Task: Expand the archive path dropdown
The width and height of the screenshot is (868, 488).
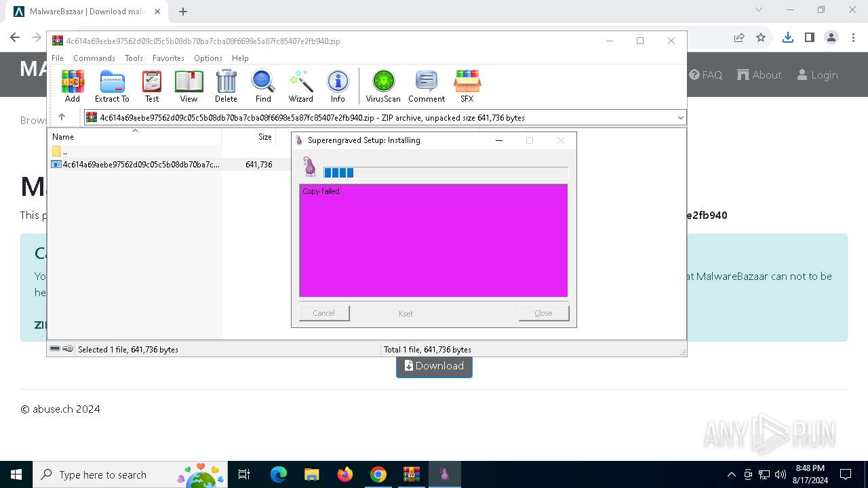Action: click(x=680, y=118)
